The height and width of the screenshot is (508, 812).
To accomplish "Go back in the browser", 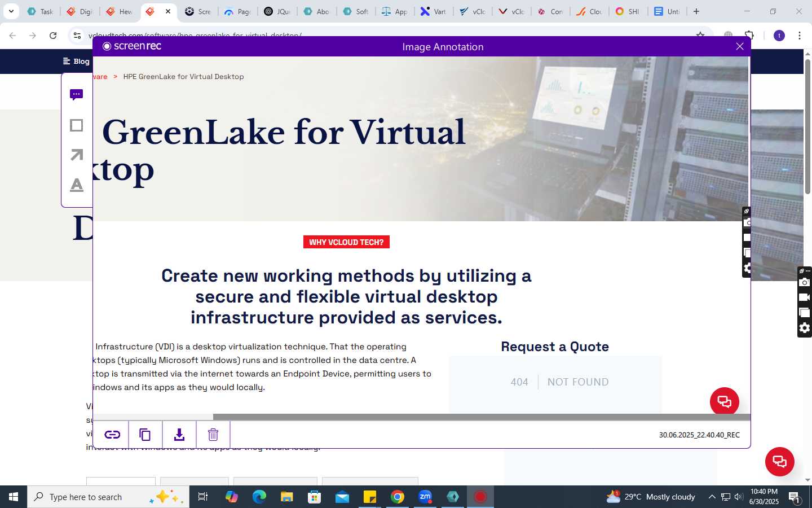I will 12,36.
